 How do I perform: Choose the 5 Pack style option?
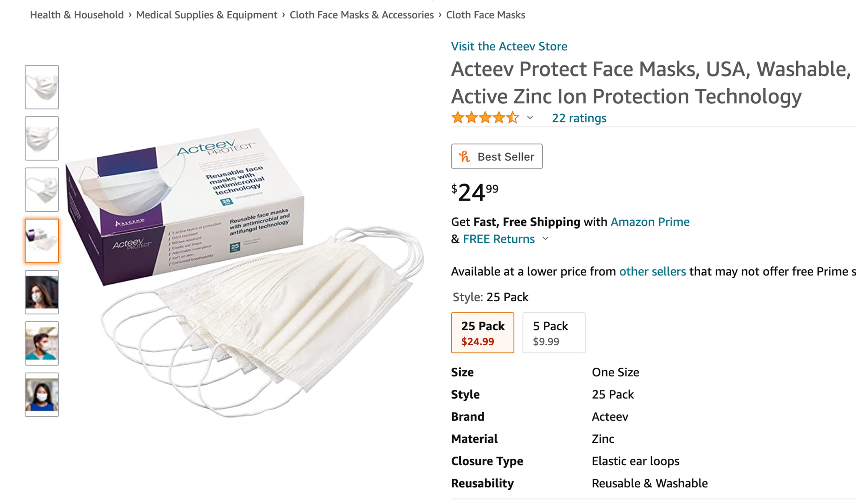point(554,333)
